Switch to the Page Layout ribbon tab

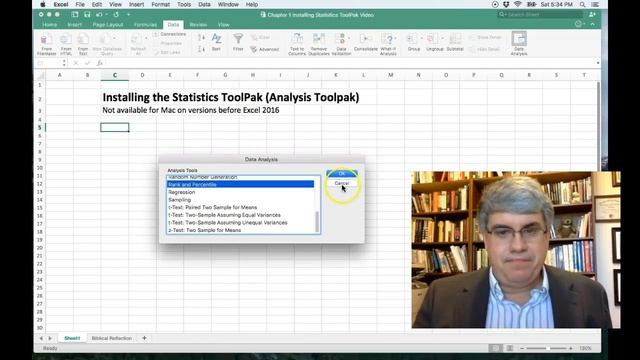108,25
